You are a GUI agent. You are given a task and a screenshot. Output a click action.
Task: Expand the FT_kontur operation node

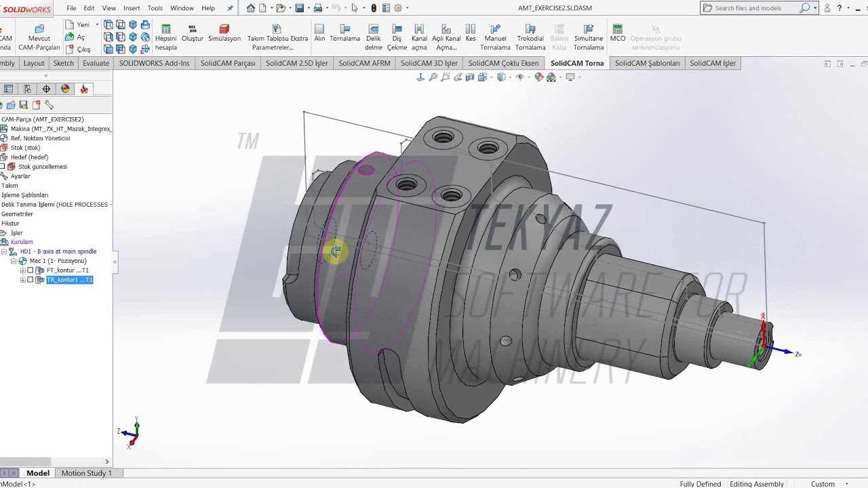point(23,270)
